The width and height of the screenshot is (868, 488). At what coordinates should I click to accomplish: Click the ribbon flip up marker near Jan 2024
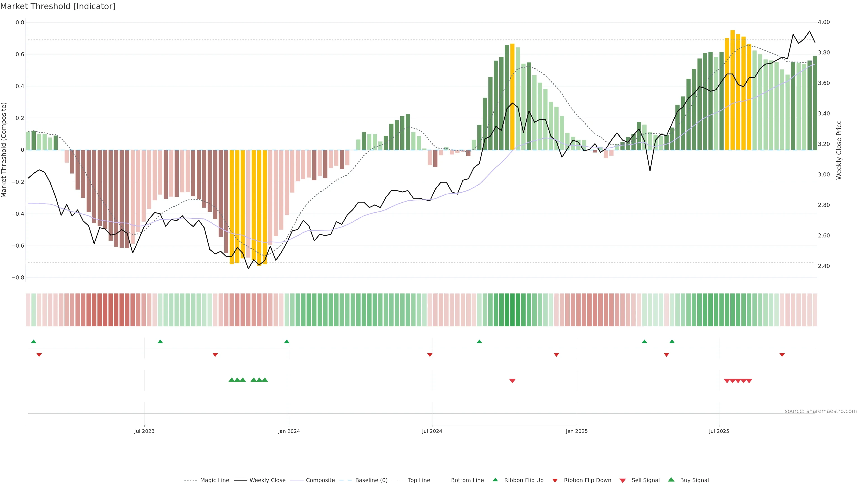(286, 342)
